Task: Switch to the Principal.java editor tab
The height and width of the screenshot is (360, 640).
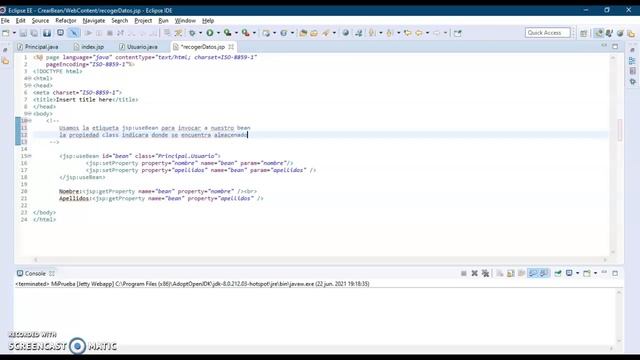Action: 38,47
